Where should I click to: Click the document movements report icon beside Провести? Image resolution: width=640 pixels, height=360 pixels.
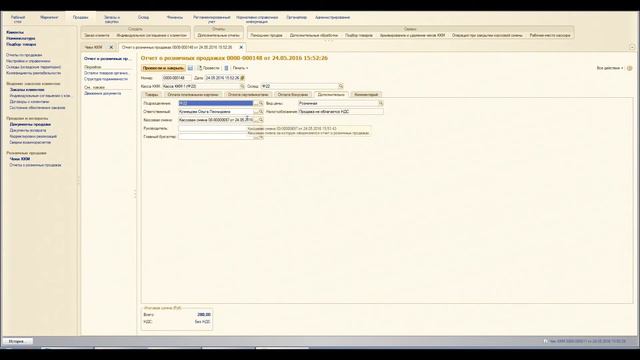[226, 68]
